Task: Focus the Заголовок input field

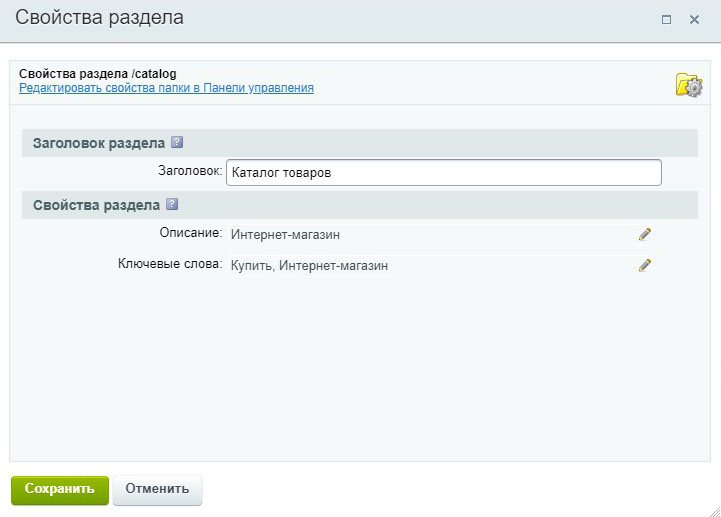Action: click(x=444, y=172)
